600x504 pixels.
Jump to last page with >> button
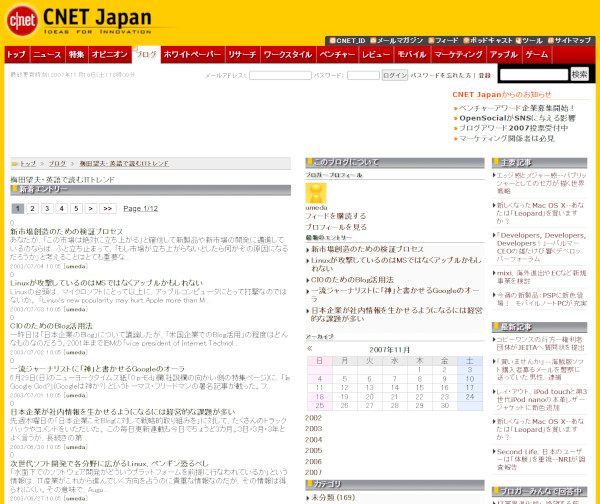107,208
